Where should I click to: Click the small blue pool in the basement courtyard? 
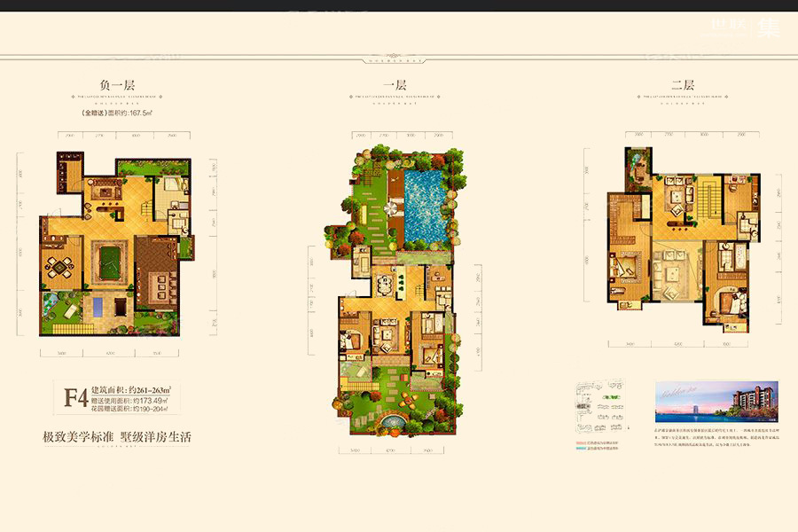tap(96, 308)
